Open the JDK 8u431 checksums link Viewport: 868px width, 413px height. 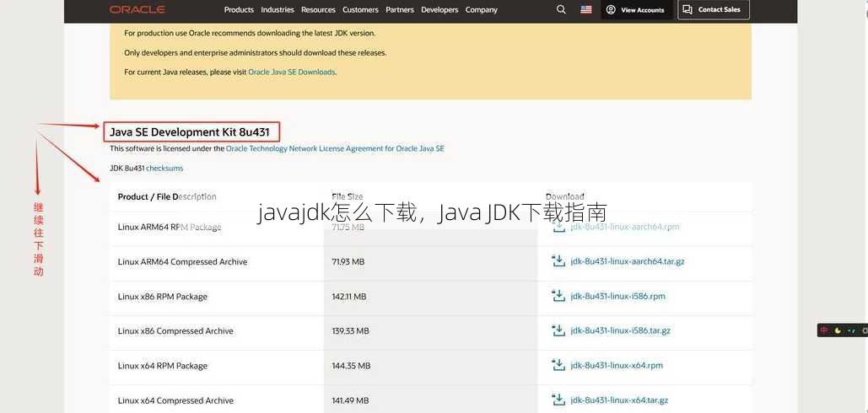tap(164, 168)
